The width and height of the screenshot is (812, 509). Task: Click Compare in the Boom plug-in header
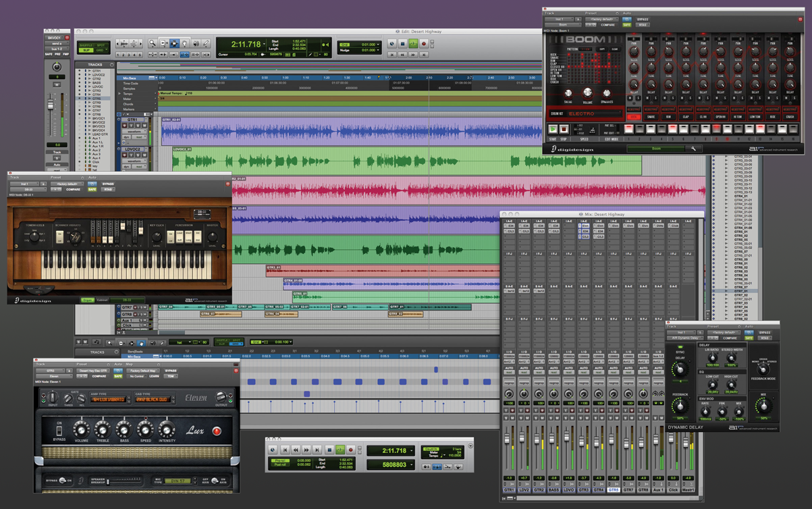[607, 25]
